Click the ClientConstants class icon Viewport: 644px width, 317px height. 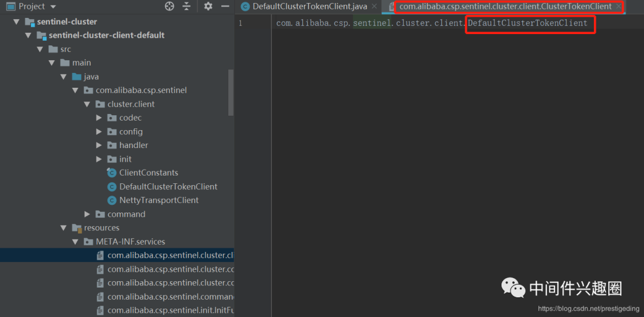click(112, 173)
